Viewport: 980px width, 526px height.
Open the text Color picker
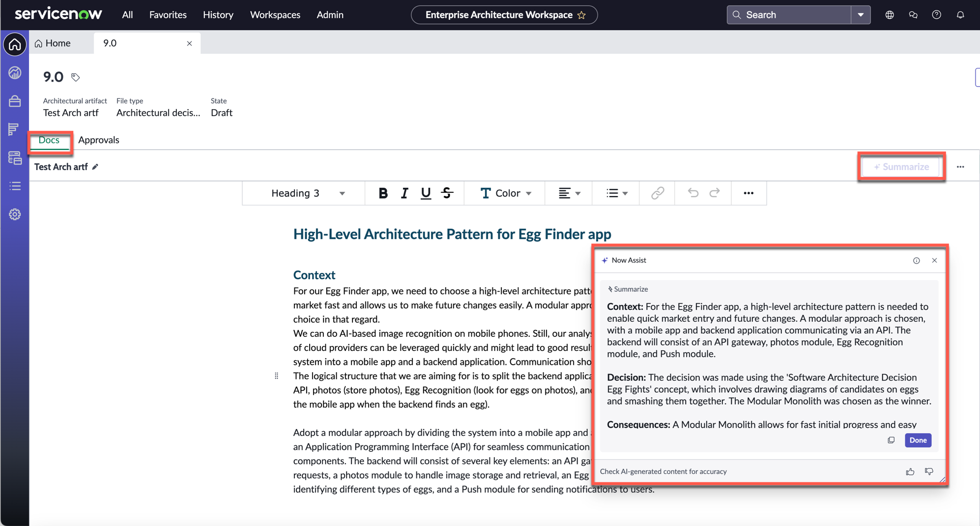(x=506, y=193)
